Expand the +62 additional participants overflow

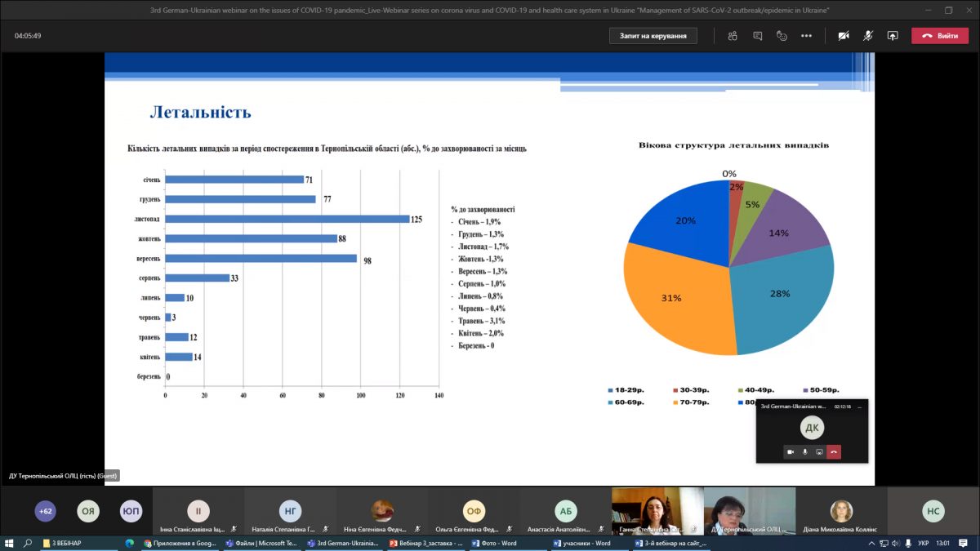pyautogui.click(x=45, y=512)
